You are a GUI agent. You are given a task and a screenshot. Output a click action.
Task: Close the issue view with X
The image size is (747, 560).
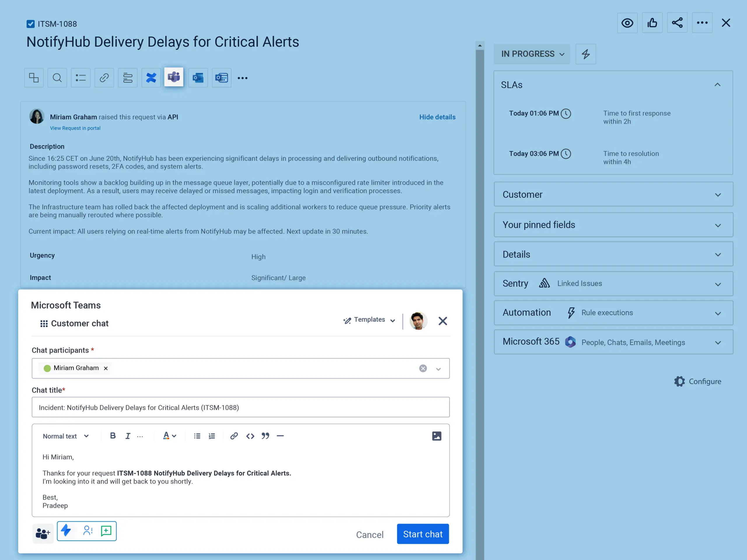coord(726,23)
